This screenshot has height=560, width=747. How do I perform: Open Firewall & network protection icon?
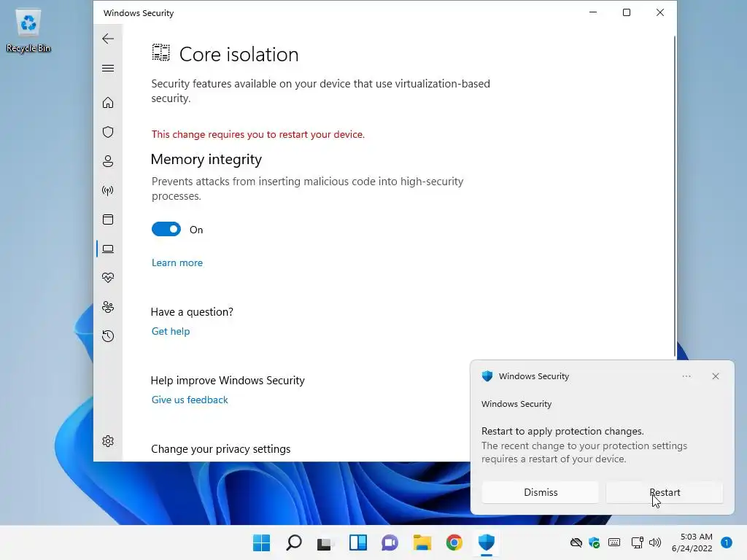pyautogui.click(x=108, y=191)
